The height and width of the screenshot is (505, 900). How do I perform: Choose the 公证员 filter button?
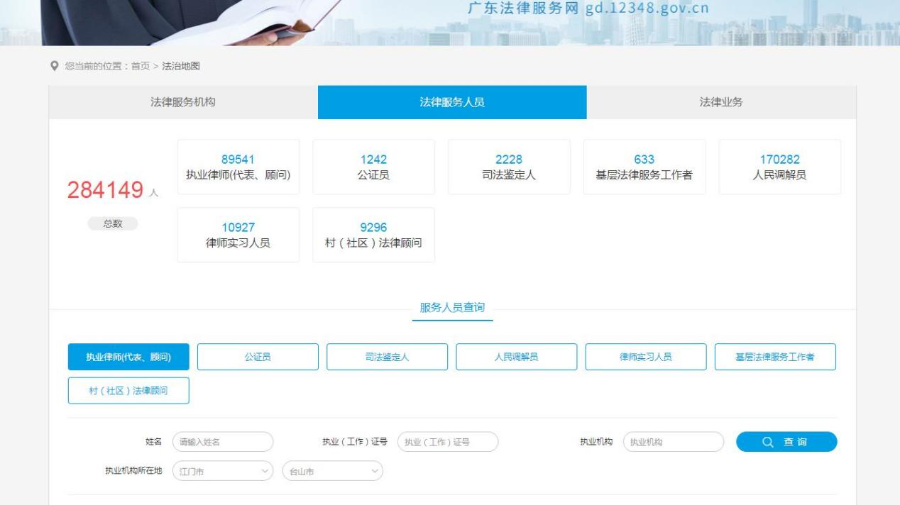pyautogui.click(x=258, y=357)
